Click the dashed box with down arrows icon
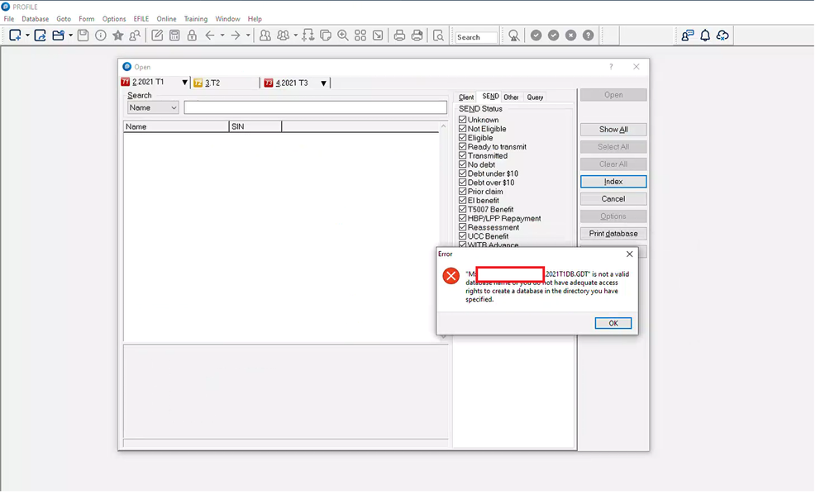 [308, 36]
